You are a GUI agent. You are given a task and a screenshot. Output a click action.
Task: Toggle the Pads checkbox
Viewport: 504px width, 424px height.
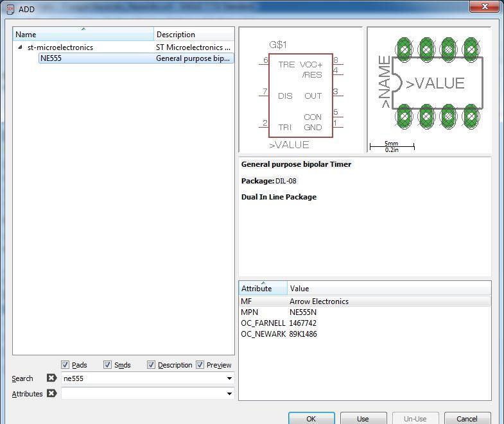65,365
